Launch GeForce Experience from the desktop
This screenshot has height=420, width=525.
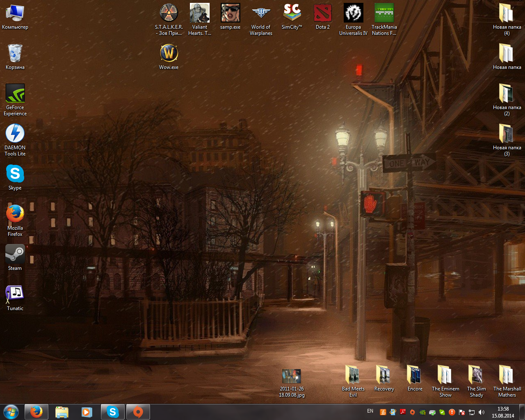(15, 100)
